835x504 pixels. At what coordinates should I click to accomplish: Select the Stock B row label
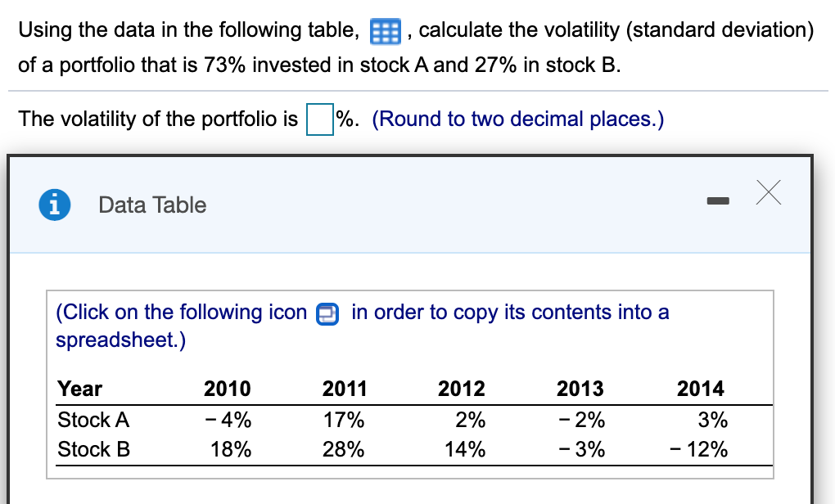tap(93, 449)
